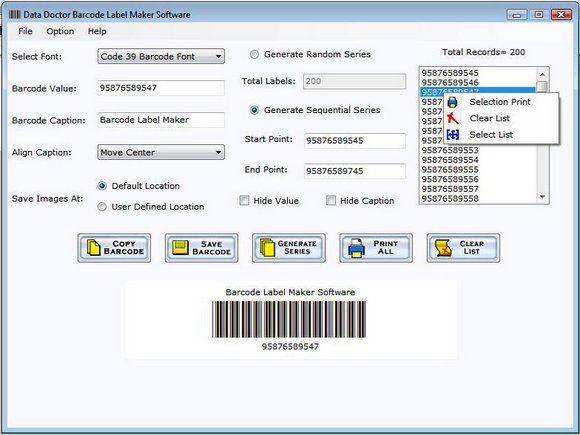Open the Option menu
Screen dimensions: 580x435
(x=60, y=31)
